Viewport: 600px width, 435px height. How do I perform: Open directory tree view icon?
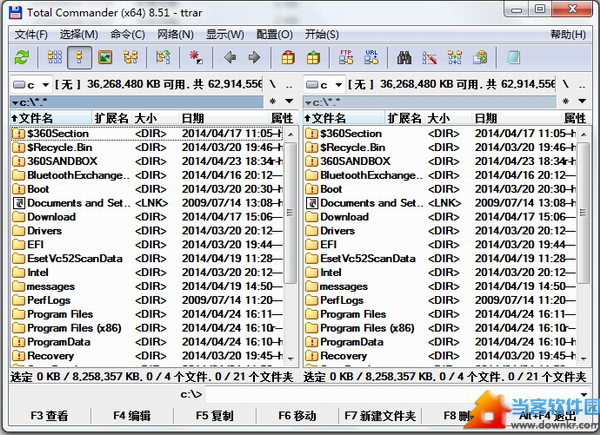point(130,57)
